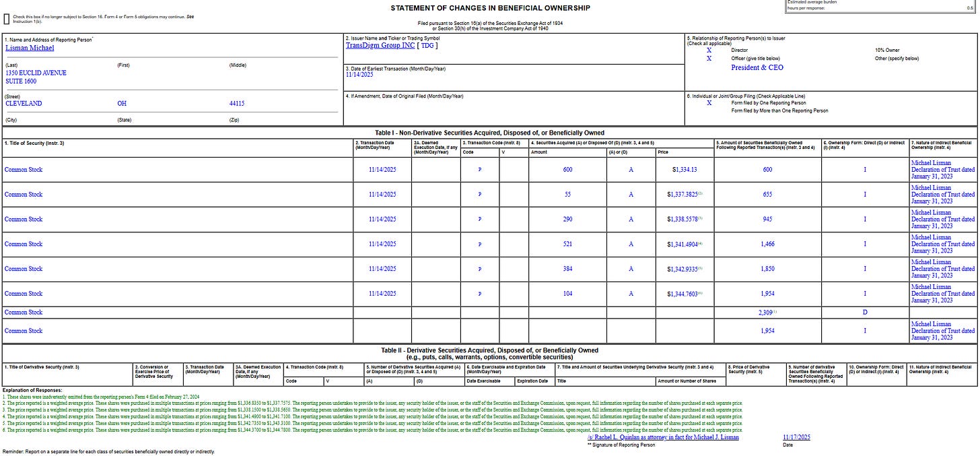Click the I ownership form in the 104-share row
Screen dimensions: 980x456
865,294
